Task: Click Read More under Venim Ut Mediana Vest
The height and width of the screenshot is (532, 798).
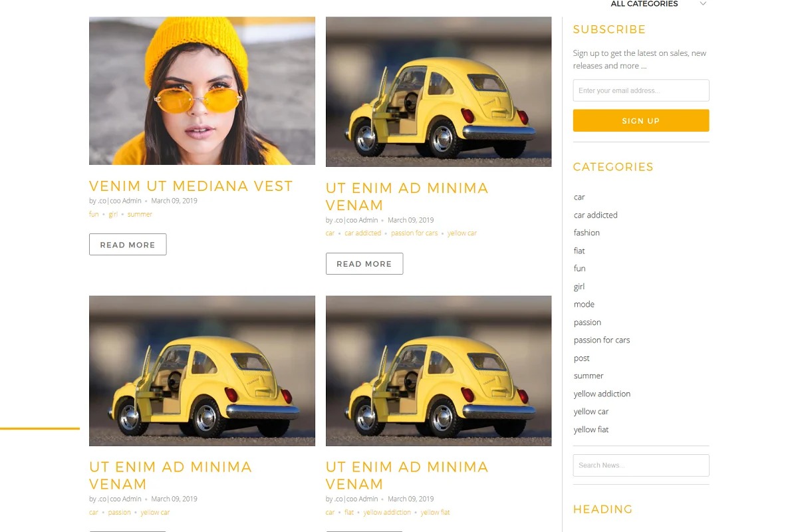Action: (x=128, y=245)
